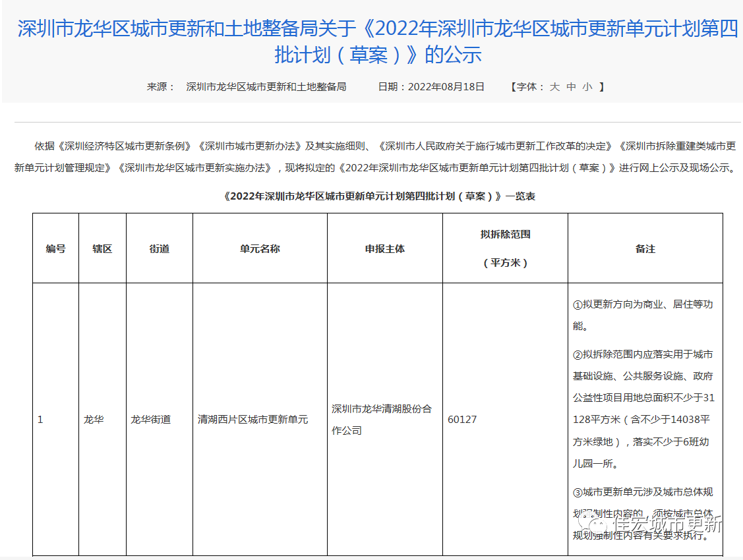
Task: Click the 清湖西片区城市更新单元 cell
Action: click(x=253, y=419)
